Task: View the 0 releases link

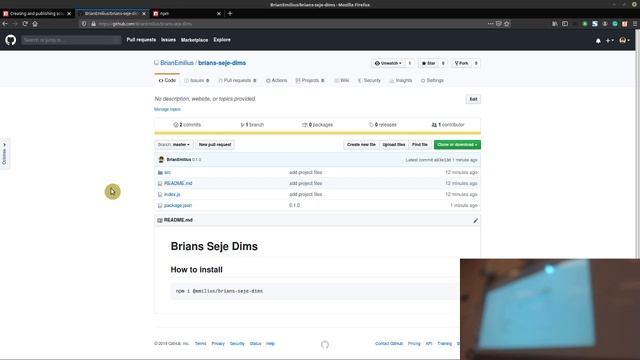Action: 382,124
